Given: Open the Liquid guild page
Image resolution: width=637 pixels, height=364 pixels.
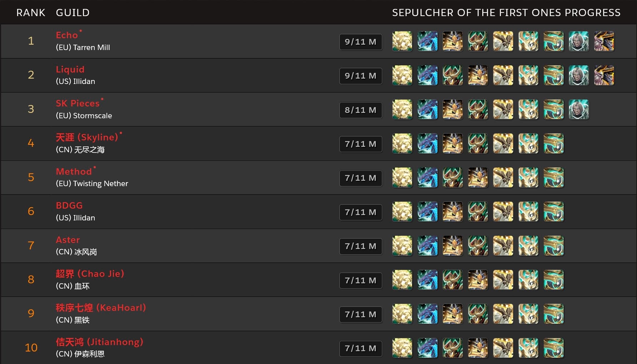Looking at the screenshot, I should coord(70,69).
